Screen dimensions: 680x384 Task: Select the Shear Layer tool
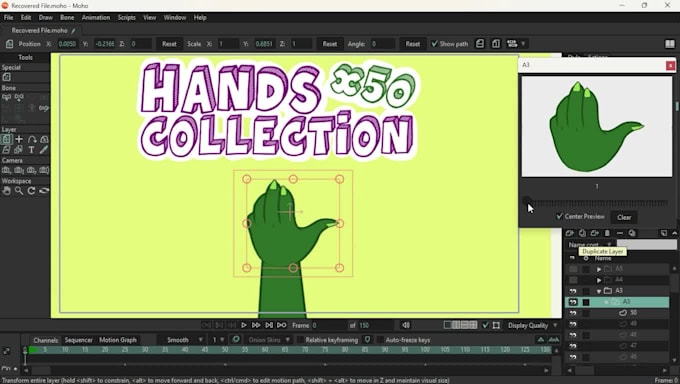(7, 150)
